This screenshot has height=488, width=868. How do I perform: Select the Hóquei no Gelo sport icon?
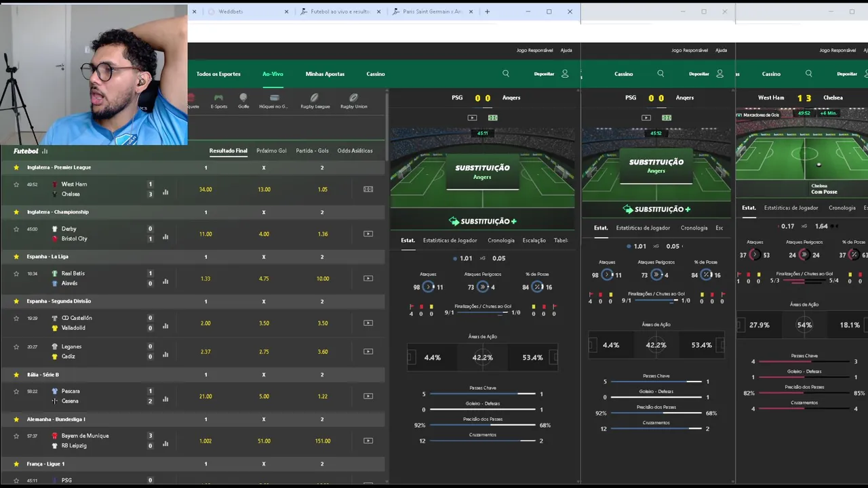pos(274,101)
